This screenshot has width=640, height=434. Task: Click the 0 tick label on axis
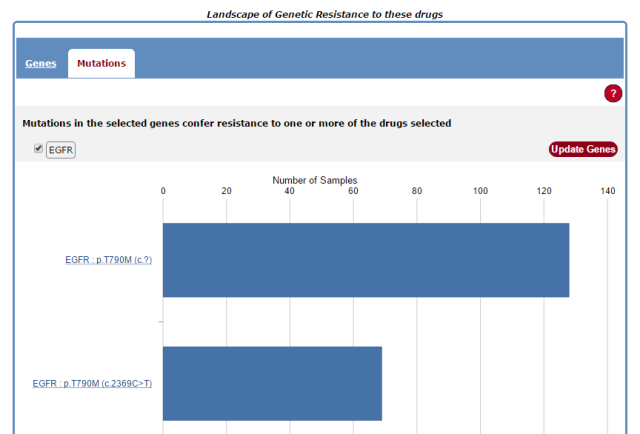(x=163, y=191)
